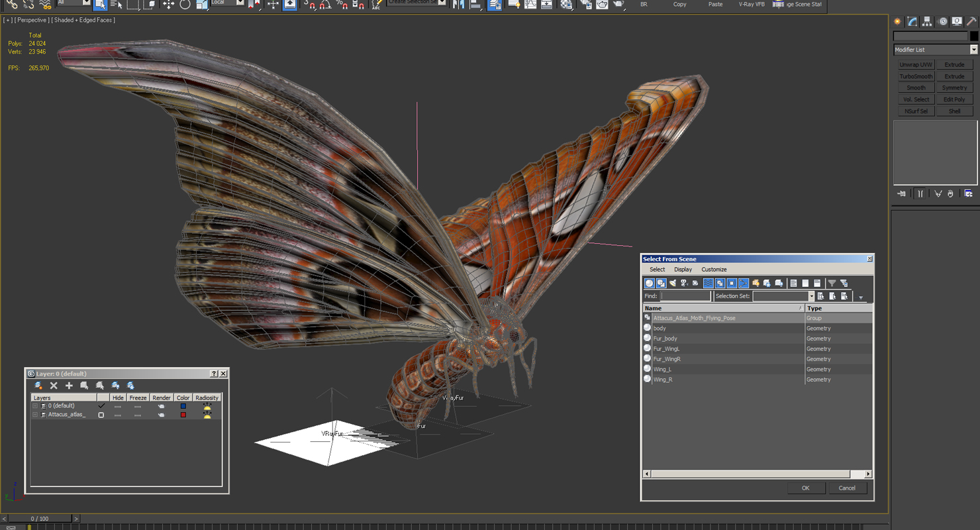Click OK in Select From Scene dialog
This screenshot has width=980, height=530.
806,488
